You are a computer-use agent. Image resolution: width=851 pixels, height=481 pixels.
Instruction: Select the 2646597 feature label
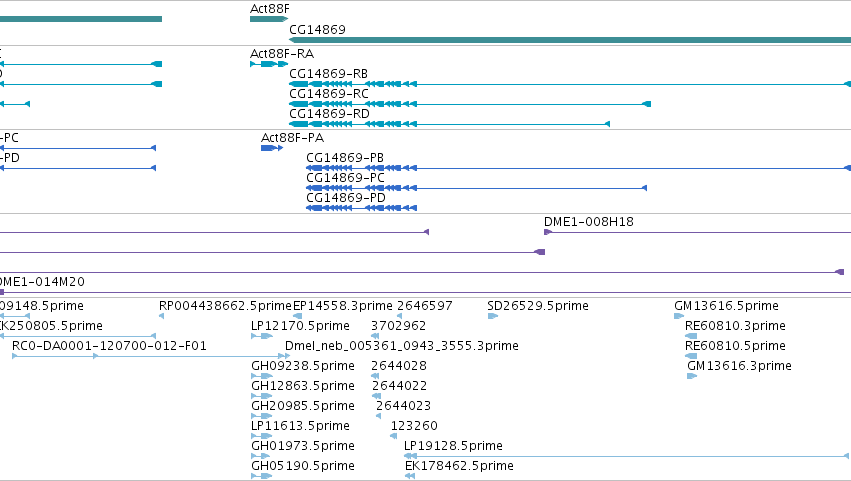point(425,306)
